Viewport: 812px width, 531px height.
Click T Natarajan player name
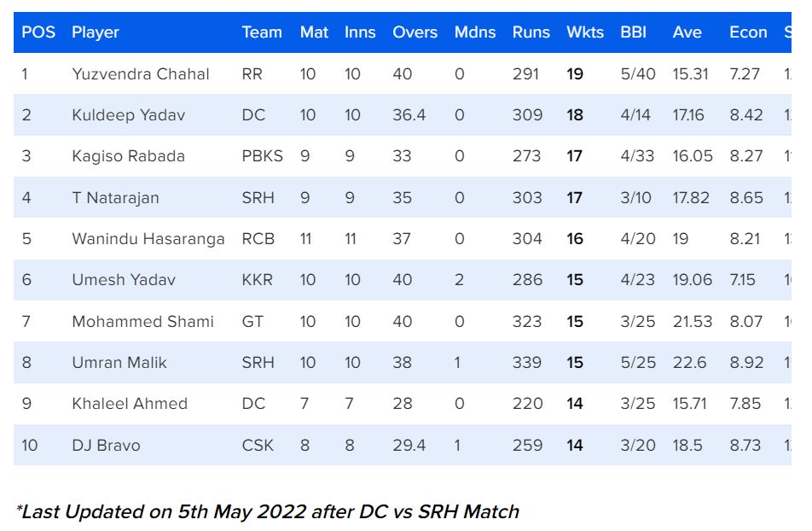115,198
